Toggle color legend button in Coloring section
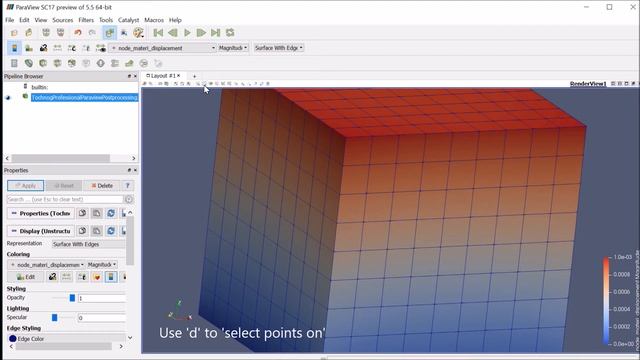640x360 pixels. click(111, 277)
